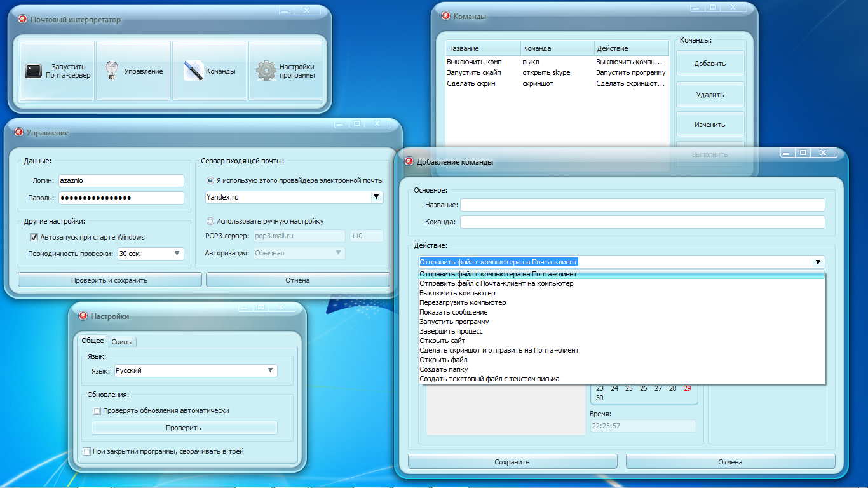This screenshot has width=868, height=488.
Task: Click the Название input field
Action: [x=642, y=205]
